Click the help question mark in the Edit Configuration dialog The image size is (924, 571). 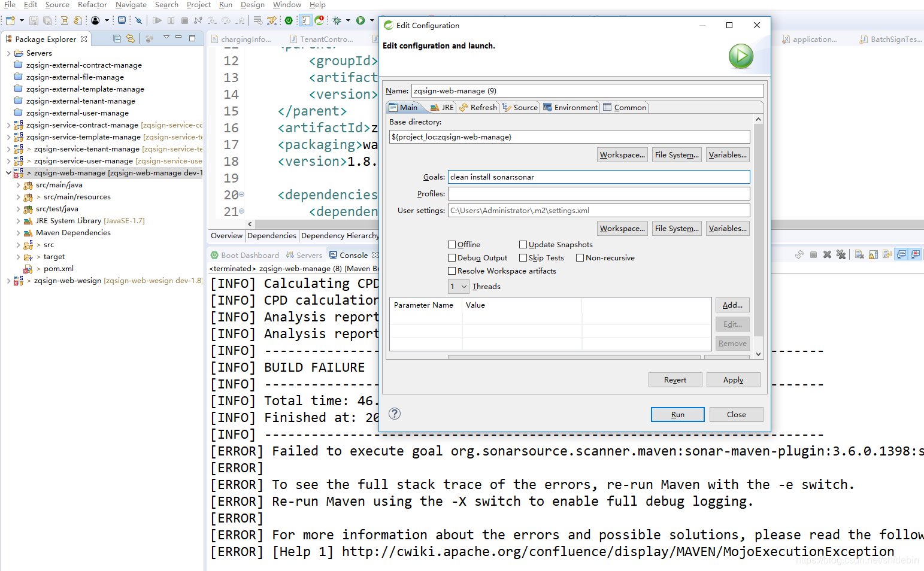pyautogui.click(x=395, y=414)
